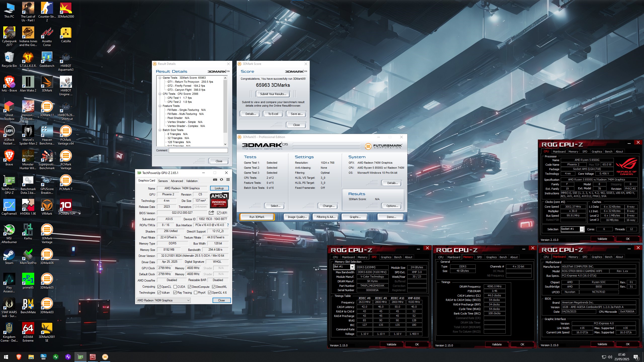
Task: Toggle OpenCL checkbox
Action: (x=159, y=287)
